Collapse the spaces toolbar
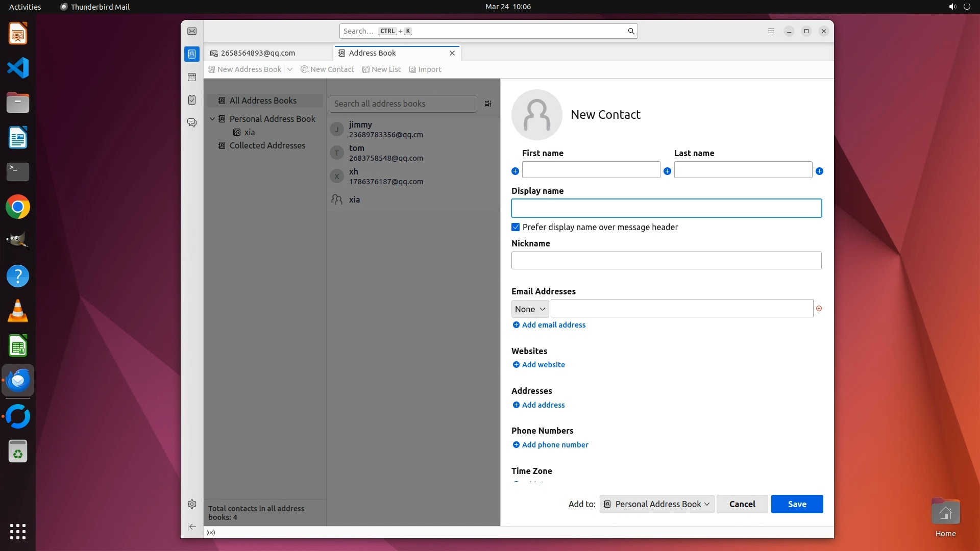 click(192, 527)
